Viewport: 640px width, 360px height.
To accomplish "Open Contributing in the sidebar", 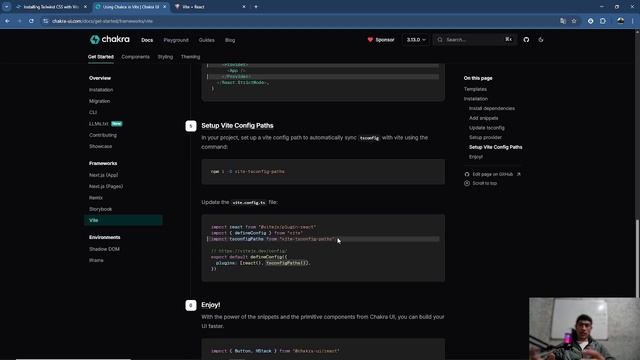I will 103,135.
